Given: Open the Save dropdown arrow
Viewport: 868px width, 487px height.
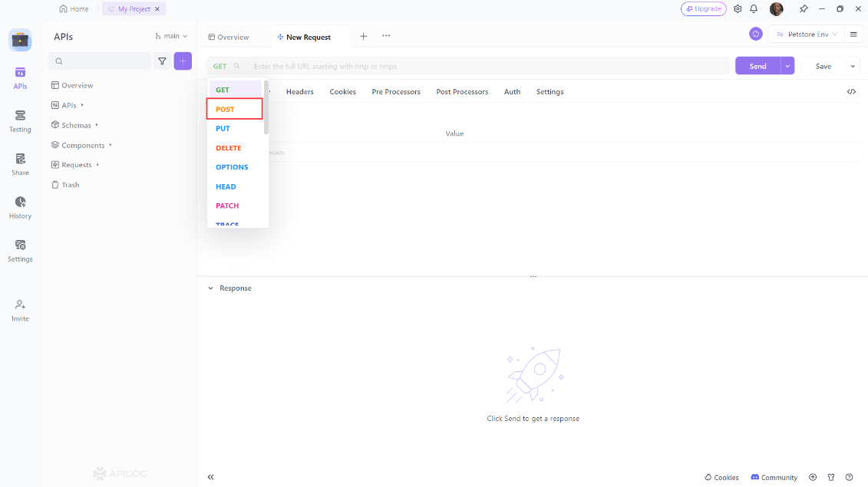Looking at the screenshot, I should pyautogui.click(x=853, y=66).
